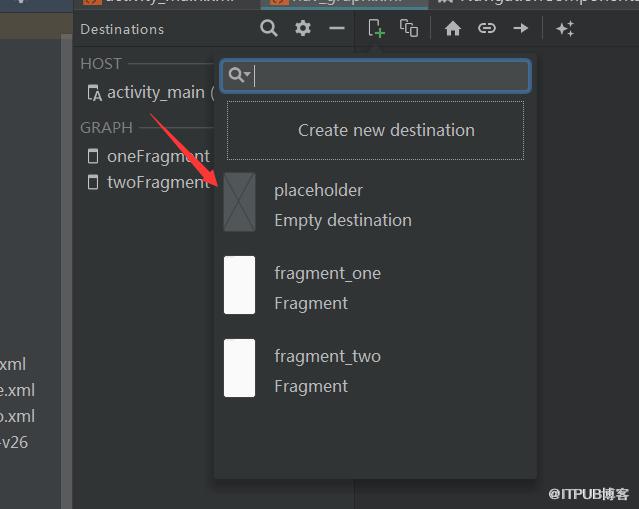639x509 pixels.
Task: Click the fragment_one white thumbnail preview
Action: [240, 285]
